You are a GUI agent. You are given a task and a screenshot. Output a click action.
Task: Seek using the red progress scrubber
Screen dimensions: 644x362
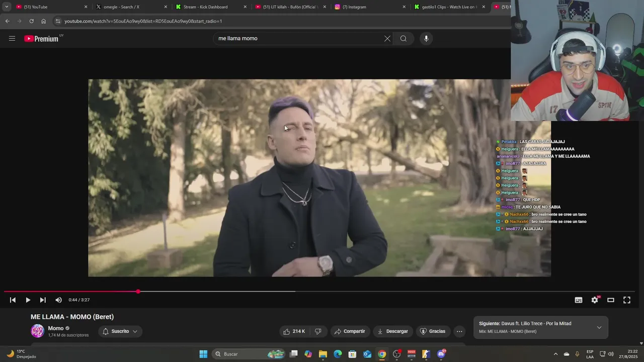[138, 292]
